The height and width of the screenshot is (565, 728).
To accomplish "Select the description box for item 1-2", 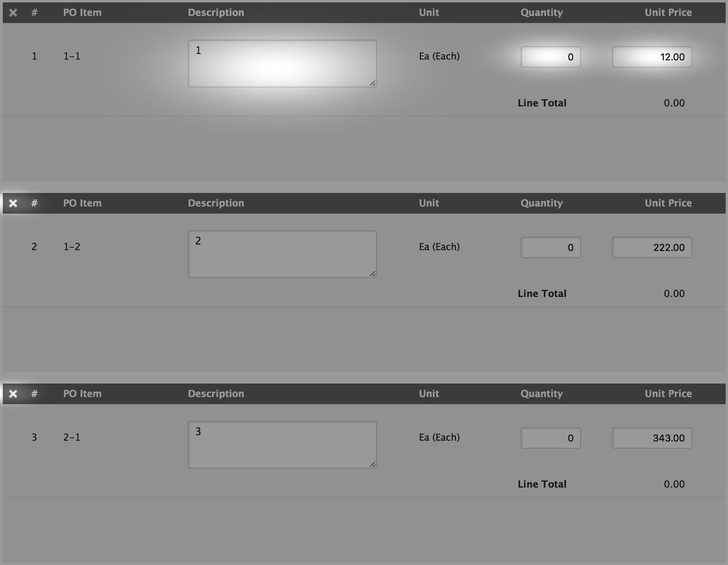I will tap(282, 253).
